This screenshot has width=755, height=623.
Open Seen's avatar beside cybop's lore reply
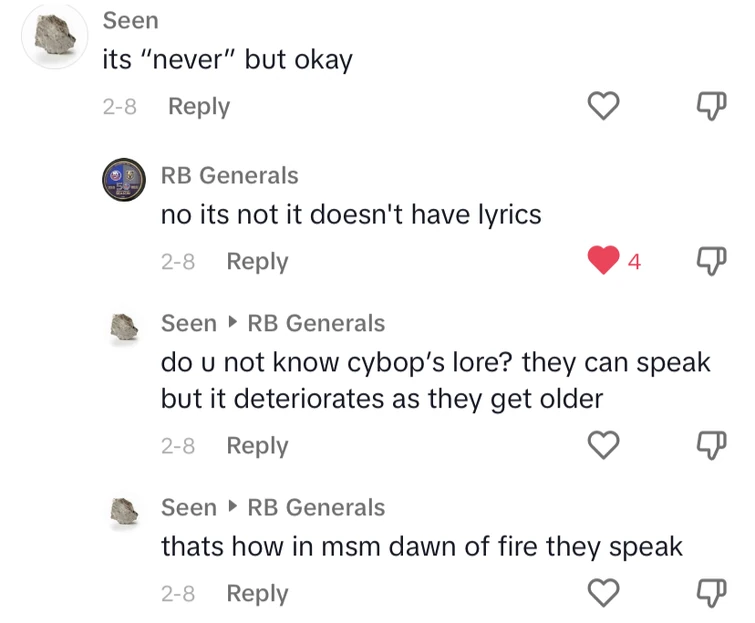tap(123, 326)
